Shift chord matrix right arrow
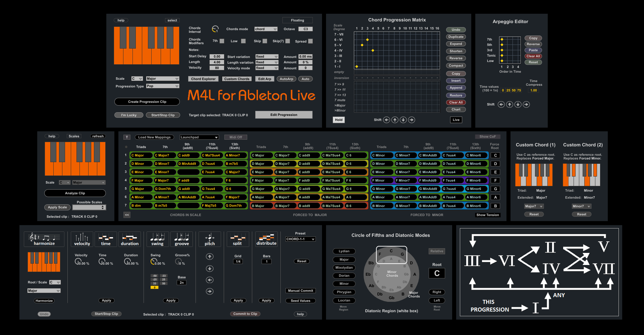The width and height of the screenshot is (644, 335). tap(412, 120)
